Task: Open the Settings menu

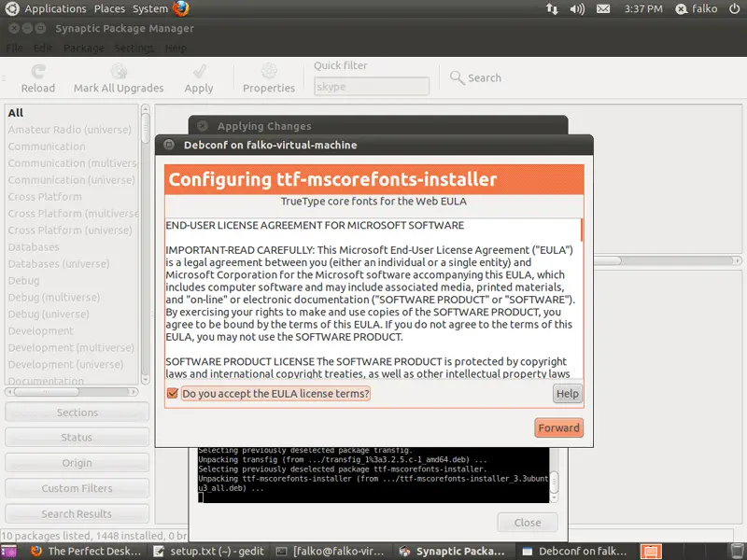Action: pyautogui.click(x=134, y=49)
